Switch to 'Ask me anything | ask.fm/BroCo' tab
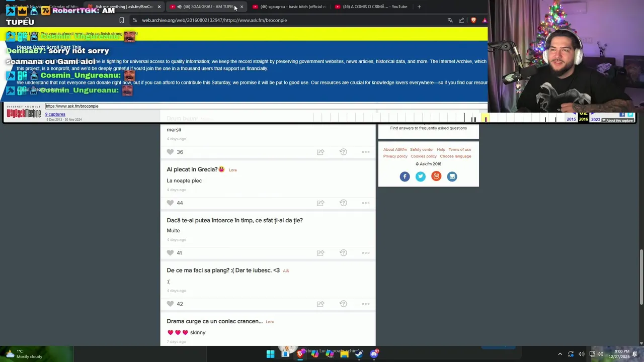 tap(124, 7)
